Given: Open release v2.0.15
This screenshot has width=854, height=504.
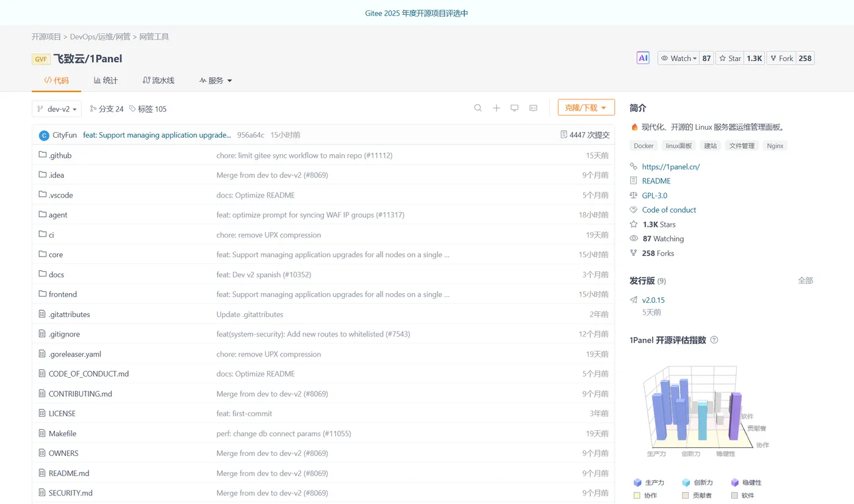Looking at the screenshot, I should (x=653, y=300).
